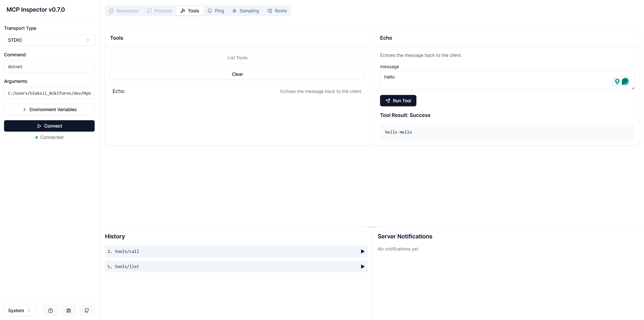Image resolution: width=644 pixels, height=320 pixels.
Task: Click the teal circular extension icon in message field
Action: point(625,81)
